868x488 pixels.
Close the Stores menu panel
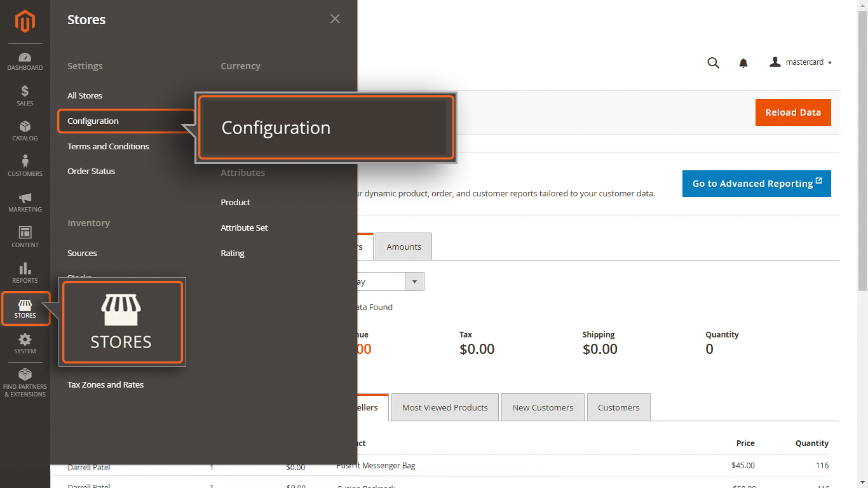pyautogui.click(x=335, y=19)
